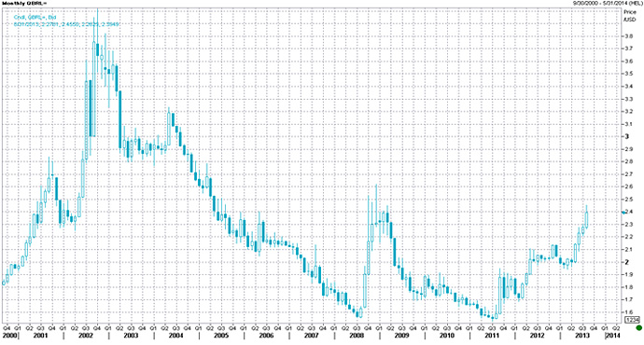Image resolution: width=644 pixels, height=345 pixels.
Task: Click the 2014 year label
Action: point(613,336)
